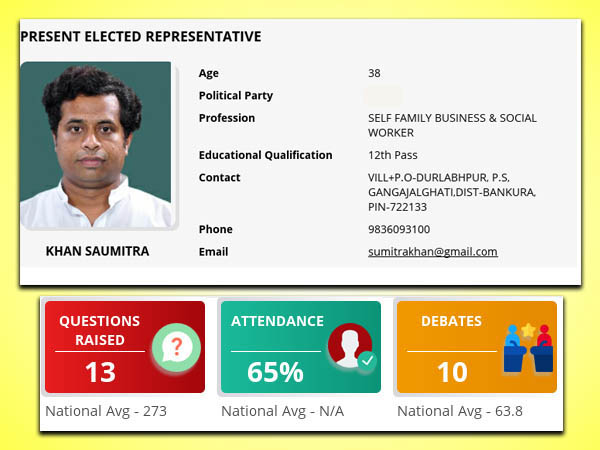Click the gold star above debate podiums

pos(528,330)
